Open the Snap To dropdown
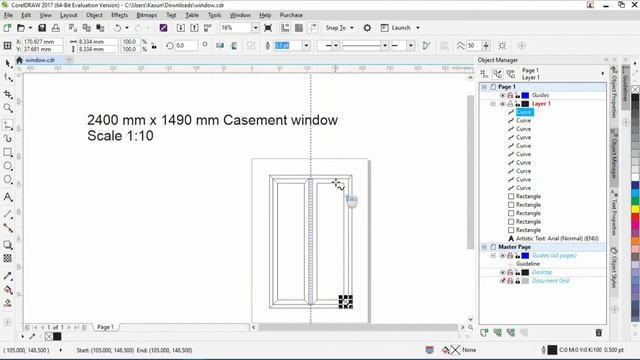 click(x=340, y=28)
